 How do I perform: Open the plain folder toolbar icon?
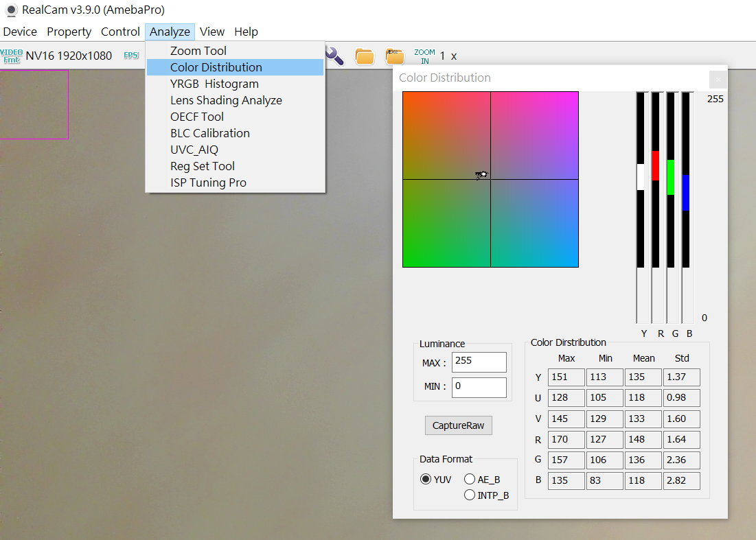pos(364,56)
